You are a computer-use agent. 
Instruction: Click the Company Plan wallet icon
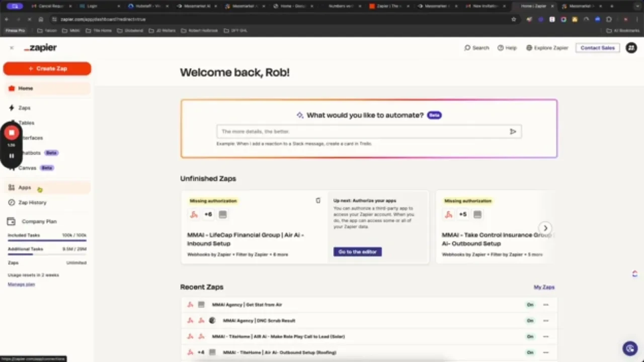click(12, 221)
